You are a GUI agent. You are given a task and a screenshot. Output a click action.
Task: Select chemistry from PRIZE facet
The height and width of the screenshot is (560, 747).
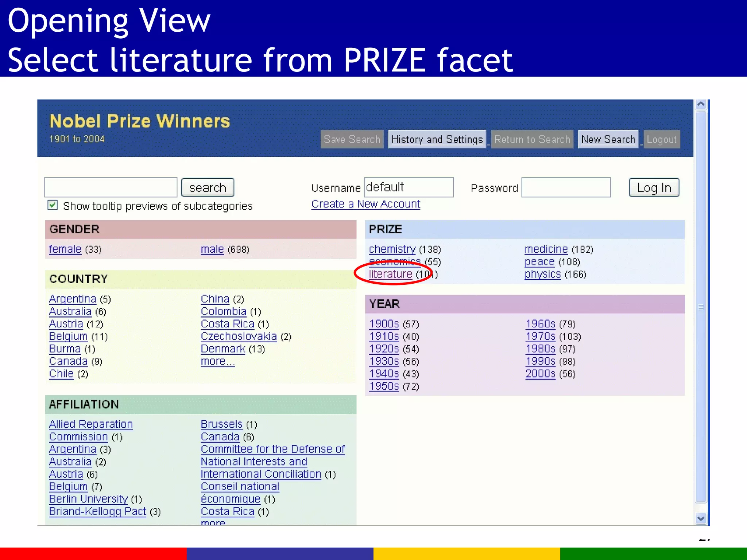(392, 249)
